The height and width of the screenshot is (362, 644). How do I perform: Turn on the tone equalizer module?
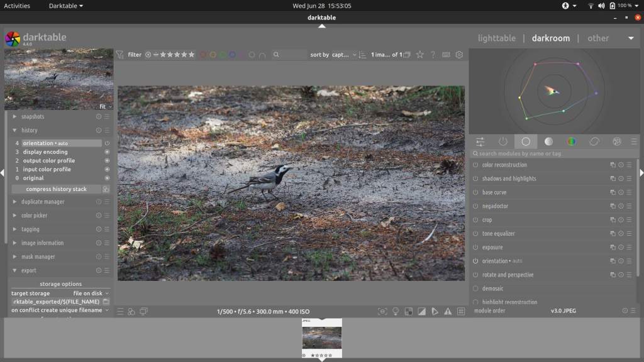coord(475,234)
